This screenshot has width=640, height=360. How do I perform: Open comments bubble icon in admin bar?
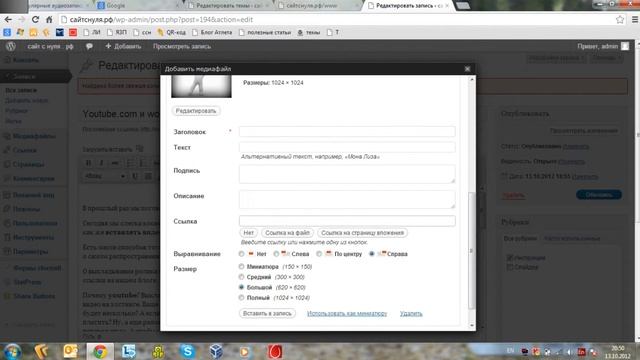click(x=89, y=47)
